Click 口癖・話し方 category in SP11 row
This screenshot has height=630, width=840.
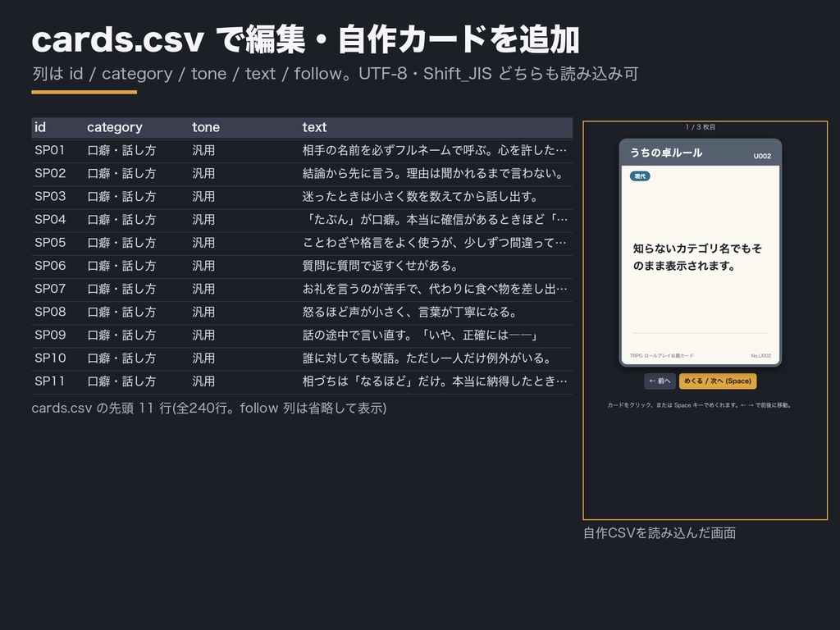pos(121,381)
